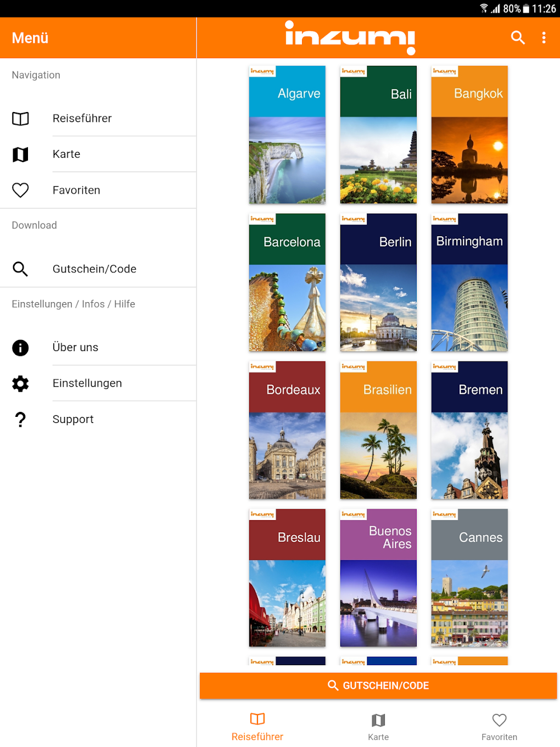Open the Barcelona travel guide cover

tap(287, 282)
